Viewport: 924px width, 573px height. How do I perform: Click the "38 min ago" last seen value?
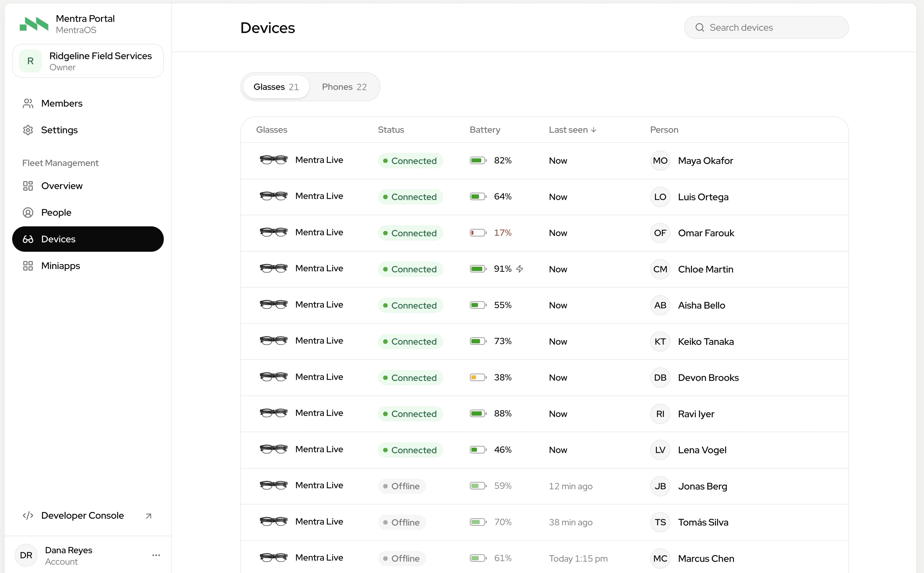point(571,522)
